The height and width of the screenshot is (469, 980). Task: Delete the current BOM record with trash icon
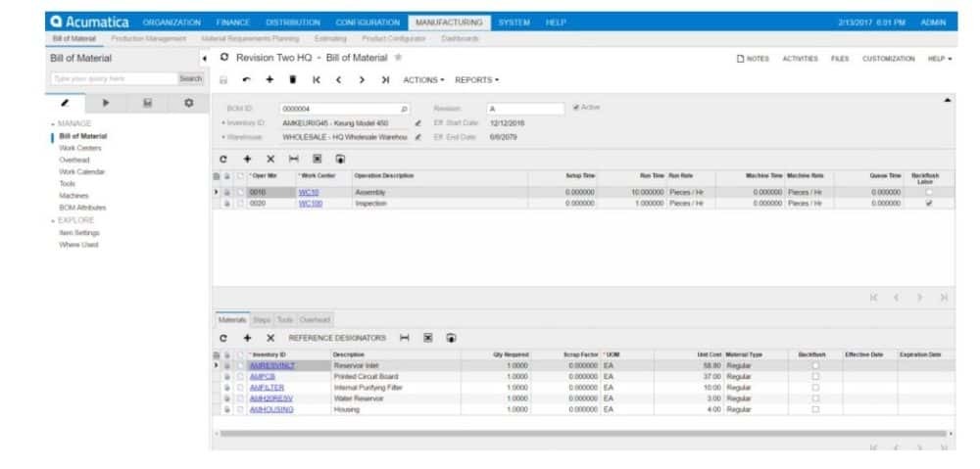coord(292,79)
